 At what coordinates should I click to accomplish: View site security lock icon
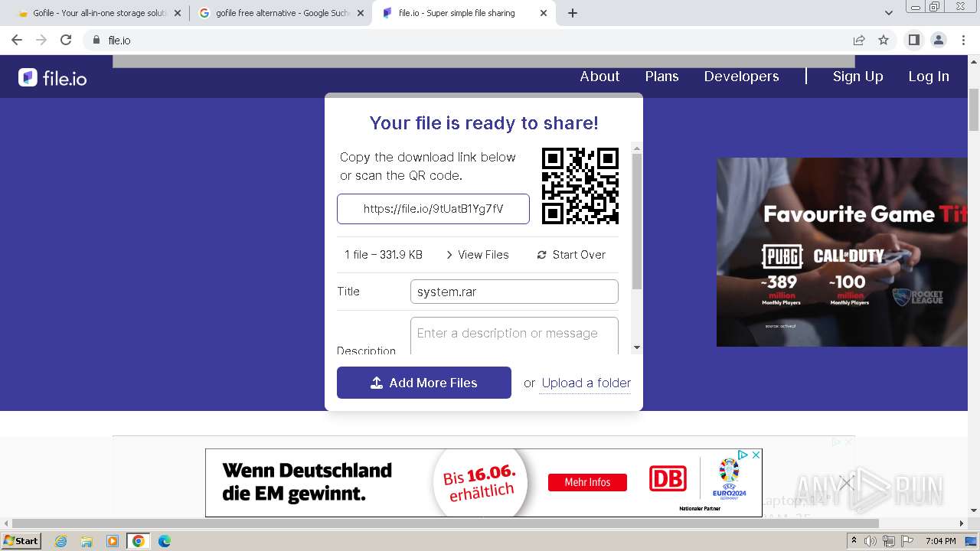pyautogui.click(x=96, y=40)
